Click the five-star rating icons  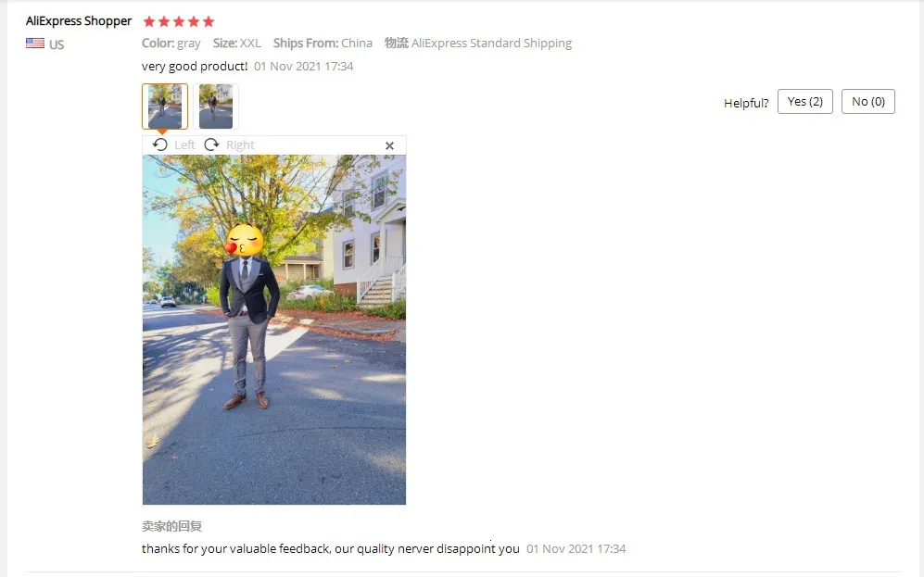(x=179, y=22)
